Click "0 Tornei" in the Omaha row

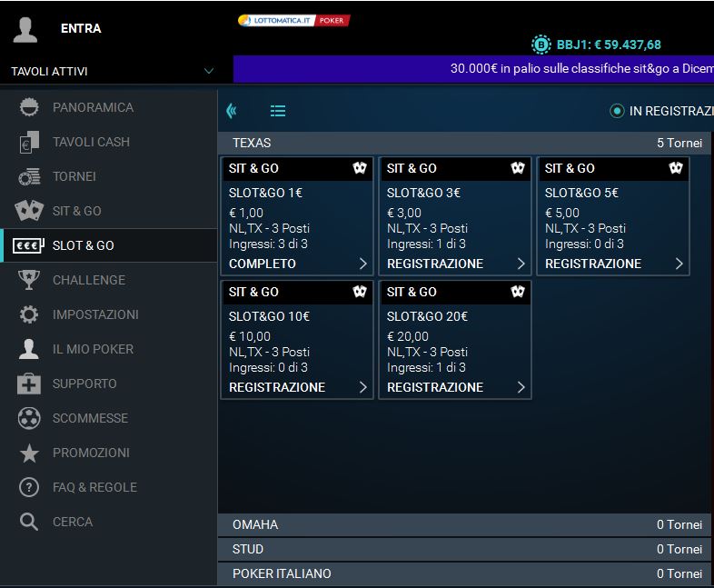[x=679, y=524]
